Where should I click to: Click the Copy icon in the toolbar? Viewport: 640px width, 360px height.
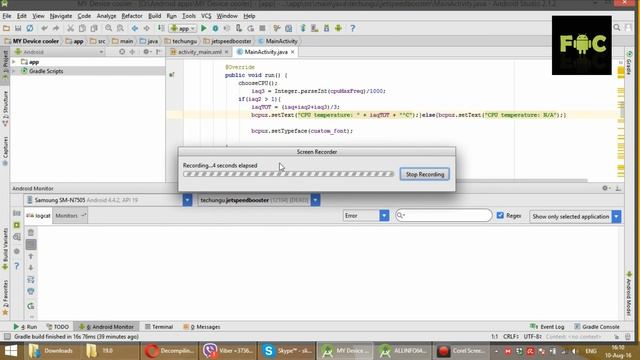[82, 28]
